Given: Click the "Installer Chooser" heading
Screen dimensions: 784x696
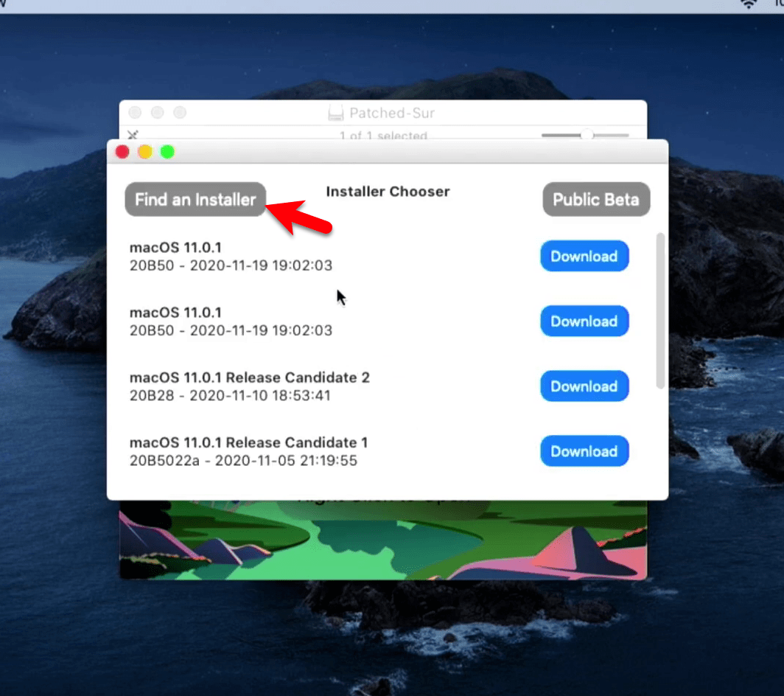Looking at the screenshot, I should point(388,192).
